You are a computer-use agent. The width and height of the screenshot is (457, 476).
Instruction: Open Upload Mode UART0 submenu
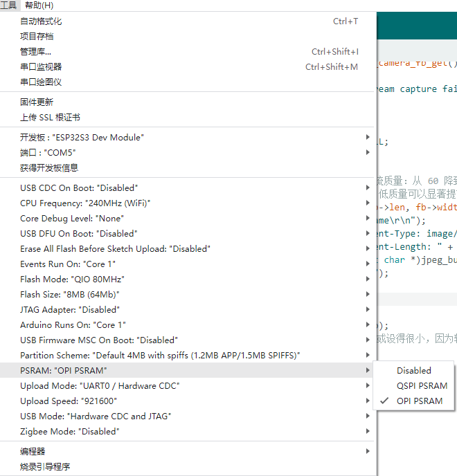point(188,385)
